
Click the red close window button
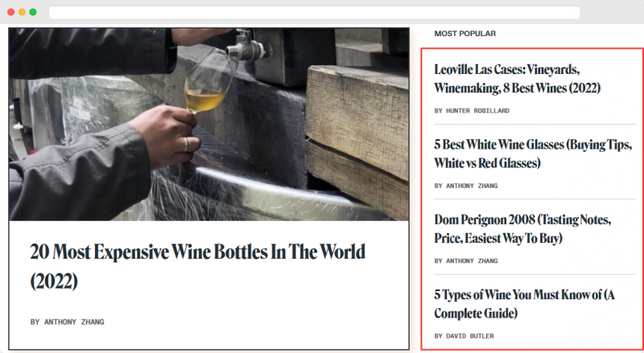(x=11, y=12)
